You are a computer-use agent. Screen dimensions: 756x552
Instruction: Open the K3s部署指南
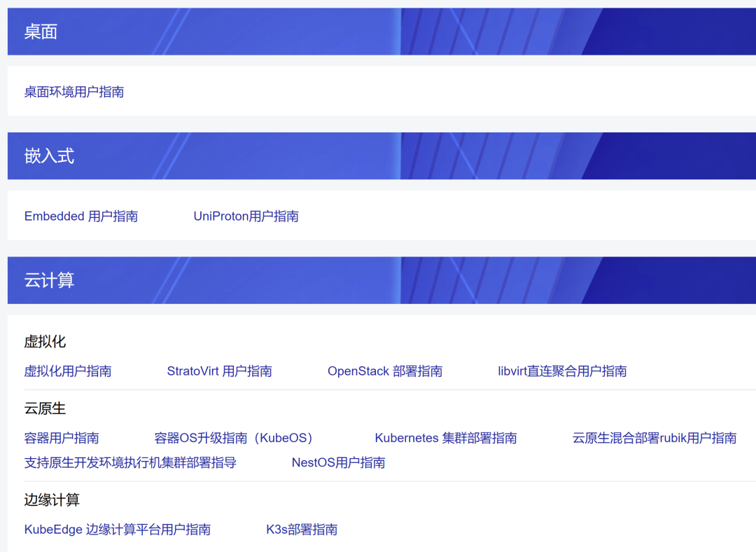[x=301, y=530]
